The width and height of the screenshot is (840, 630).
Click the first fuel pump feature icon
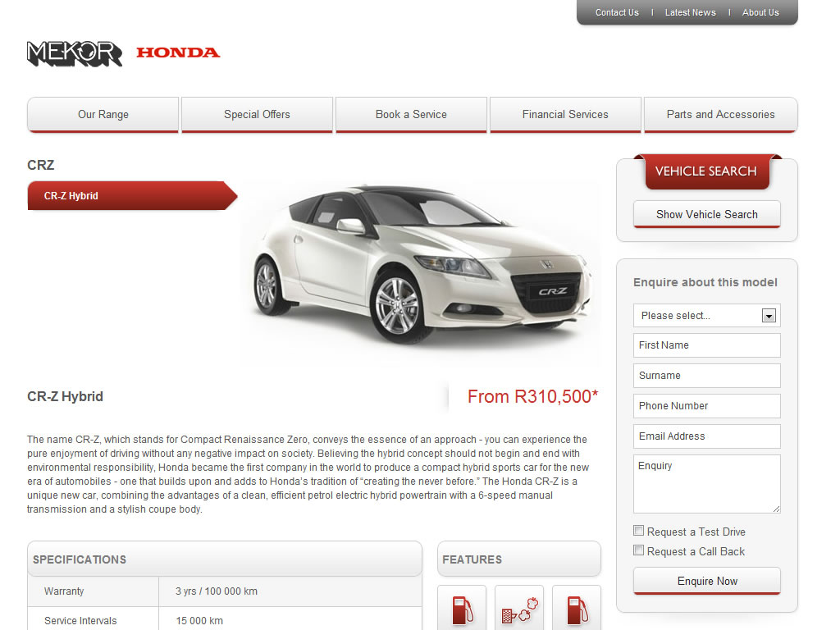[462, 609]
